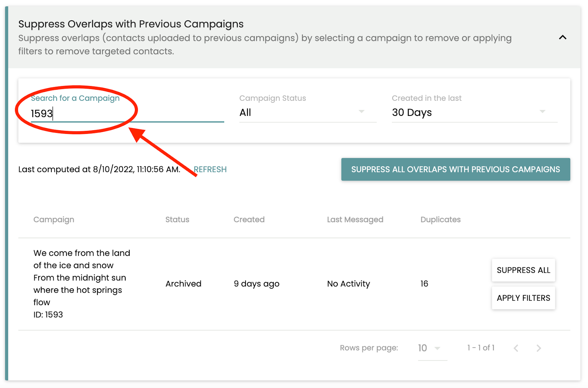Click the SUPPRESS ALL button for campaign 1593
588x388 pixels.
(523, 270)
